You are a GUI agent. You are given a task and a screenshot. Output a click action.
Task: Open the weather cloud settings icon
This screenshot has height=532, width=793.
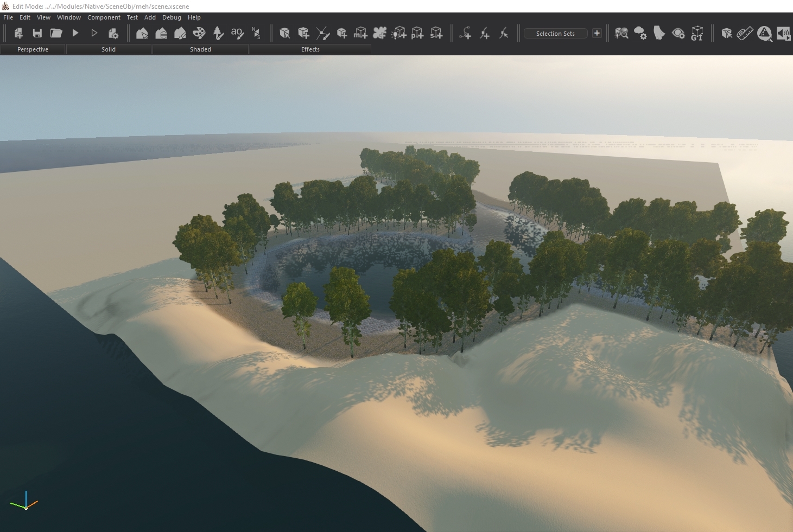pyautogui.click(x=640, y=33)
